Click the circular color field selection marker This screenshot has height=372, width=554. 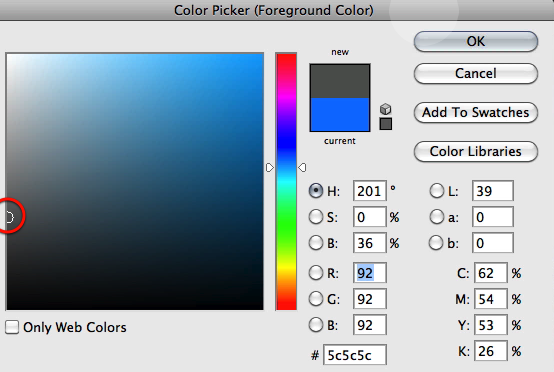point(9,217)
